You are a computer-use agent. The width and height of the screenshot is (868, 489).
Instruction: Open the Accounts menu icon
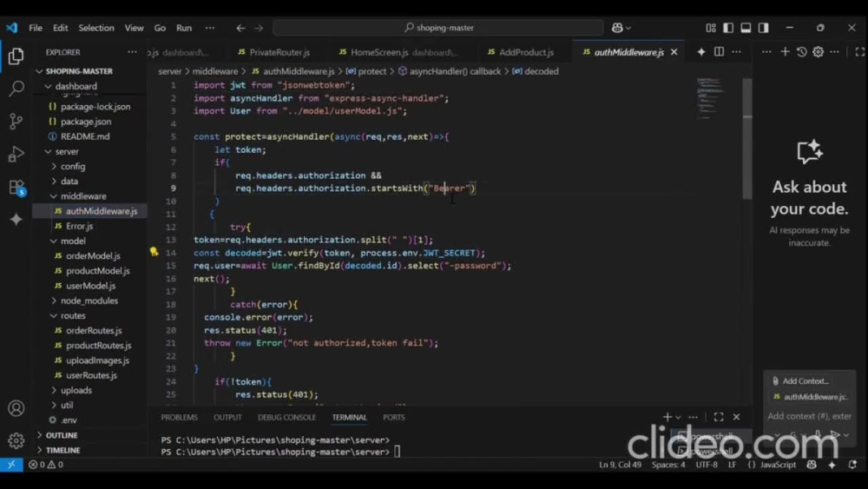pyautogui.click(x=16, y=408)
